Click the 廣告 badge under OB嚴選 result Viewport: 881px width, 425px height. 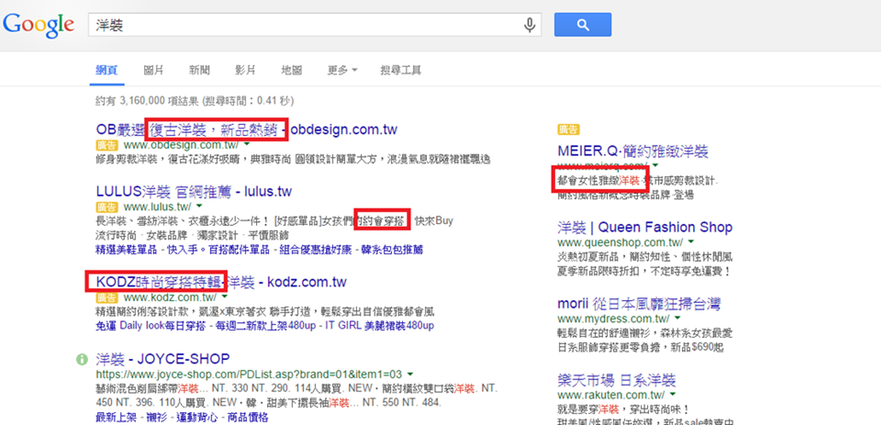(x=107, y=145)
